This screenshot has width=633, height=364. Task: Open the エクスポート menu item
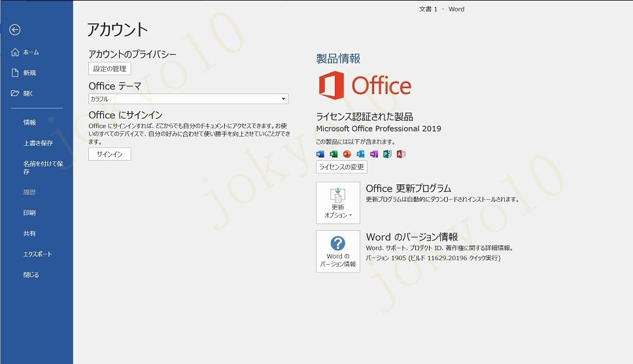coord(37,254)
